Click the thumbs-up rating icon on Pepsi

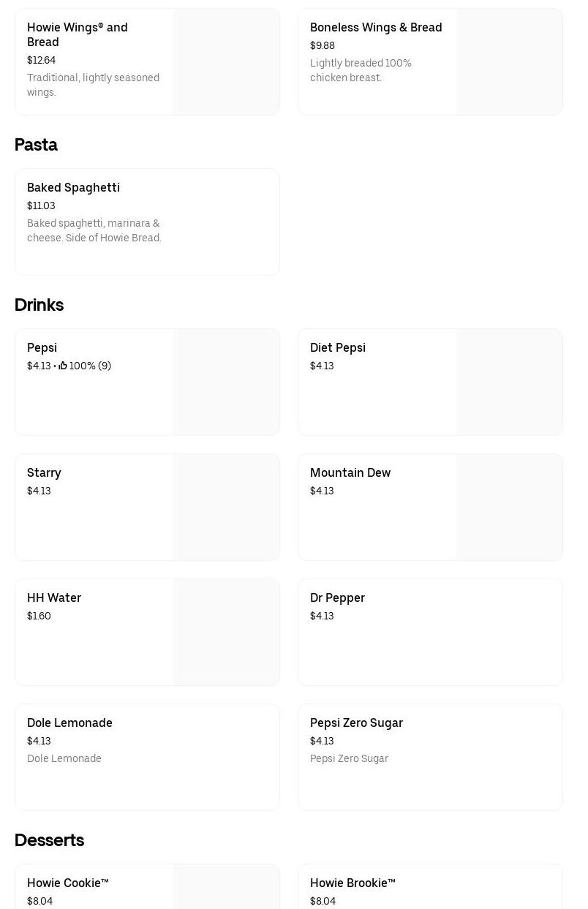(63, 366)
